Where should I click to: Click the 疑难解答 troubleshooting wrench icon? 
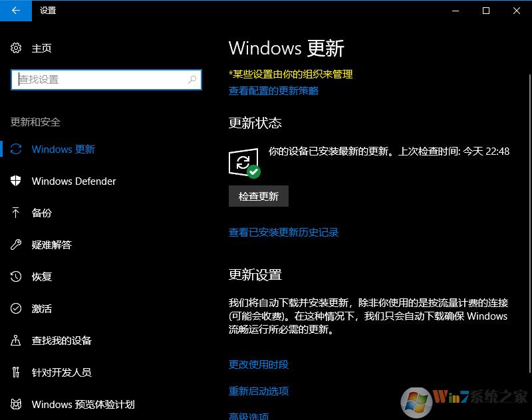[x=16, y=245]
